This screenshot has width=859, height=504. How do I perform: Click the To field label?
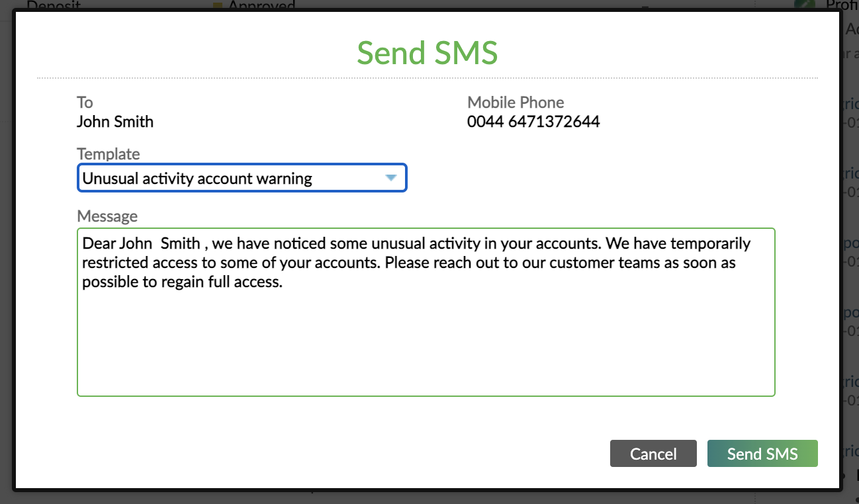click(x=85, y=102)
